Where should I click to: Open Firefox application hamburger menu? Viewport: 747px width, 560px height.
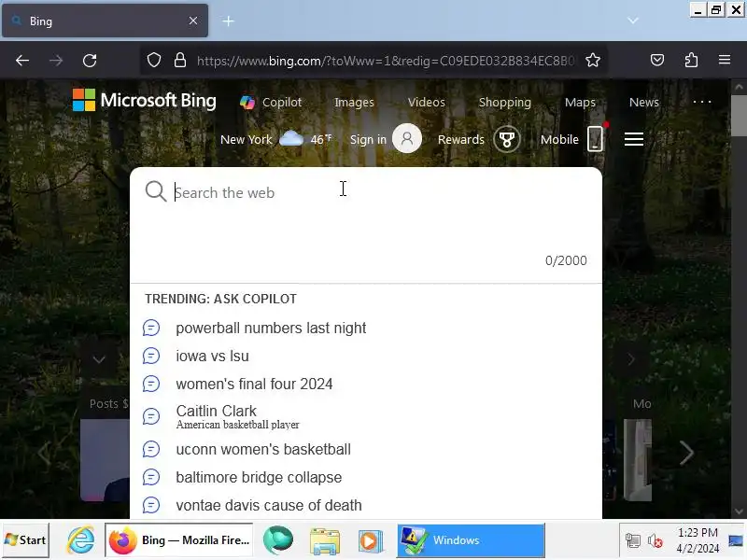point(725,60)
